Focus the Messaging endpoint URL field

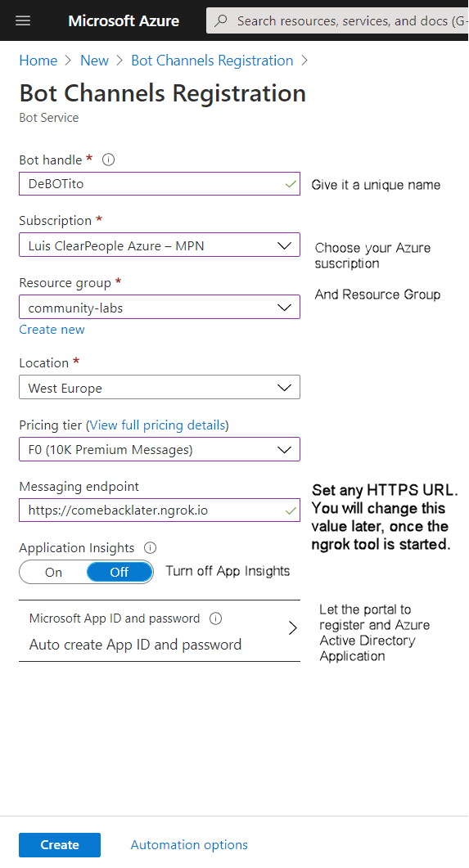(160, 510)
